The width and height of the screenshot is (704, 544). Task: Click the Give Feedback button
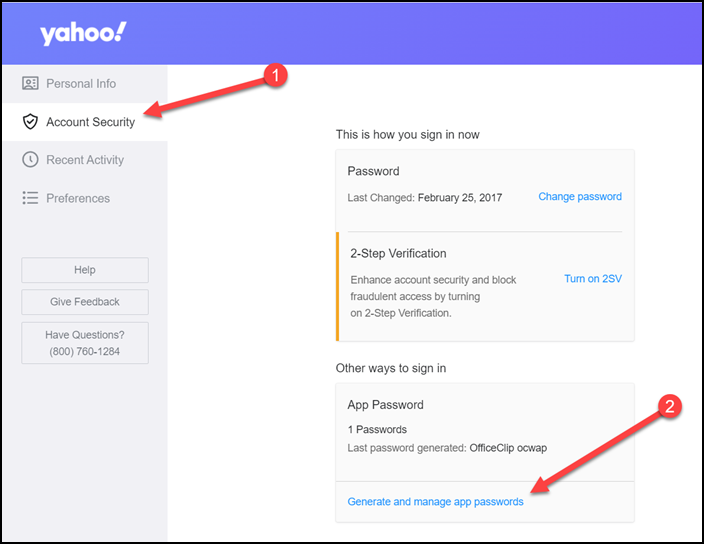85,302
